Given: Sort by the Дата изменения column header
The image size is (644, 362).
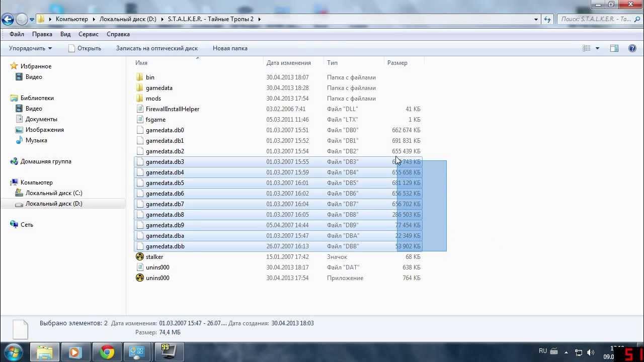Looking at the screenshot, I should 289,63.
